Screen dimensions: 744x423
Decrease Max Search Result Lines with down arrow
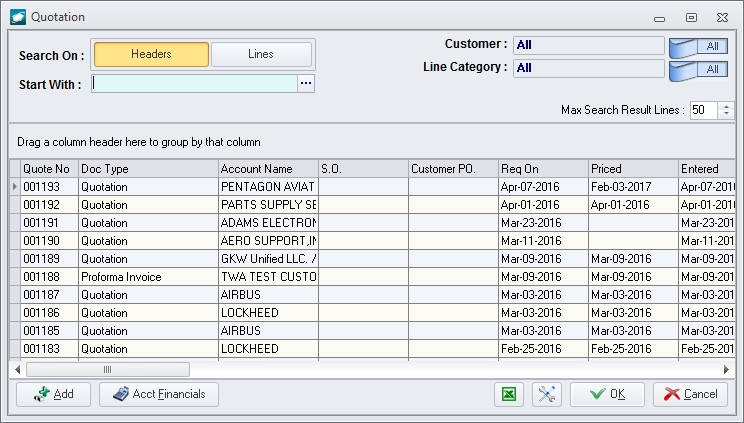(x=726, y=114)
